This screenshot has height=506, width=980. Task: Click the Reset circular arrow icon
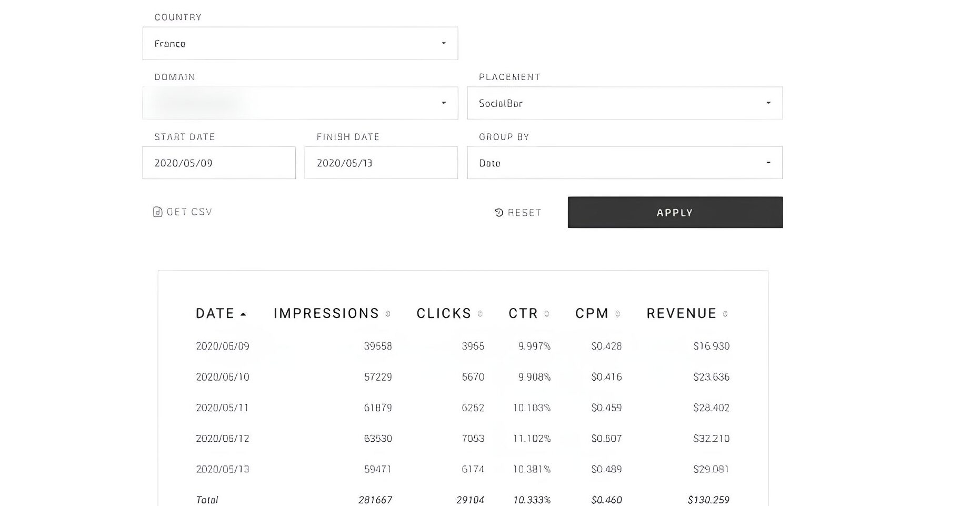[499, 212]
